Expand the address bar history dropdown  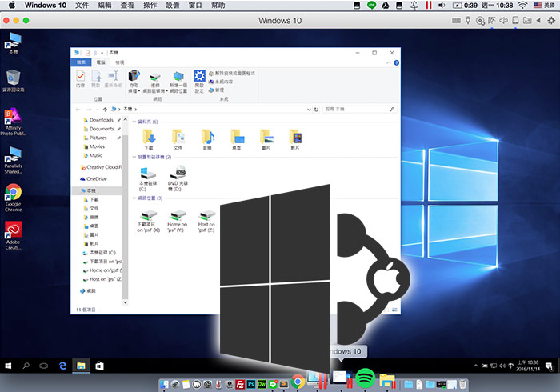tap(309, 110)
